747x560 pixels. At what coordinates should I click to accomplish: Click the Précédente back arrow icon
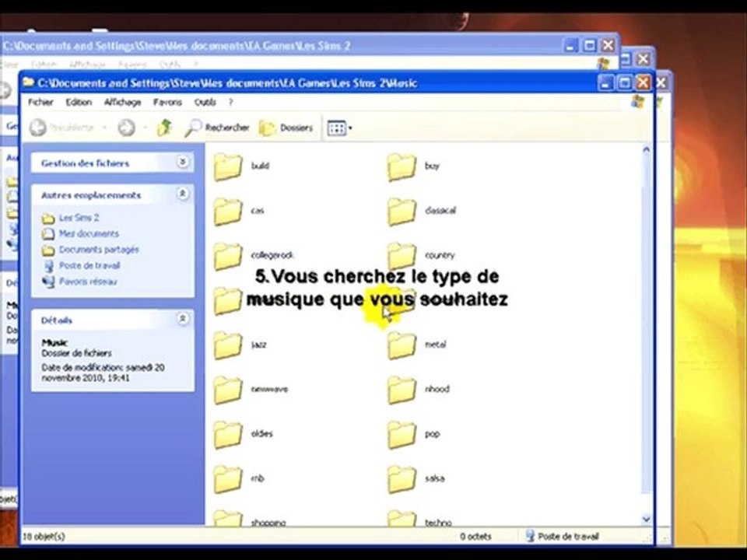pos(38,128)
